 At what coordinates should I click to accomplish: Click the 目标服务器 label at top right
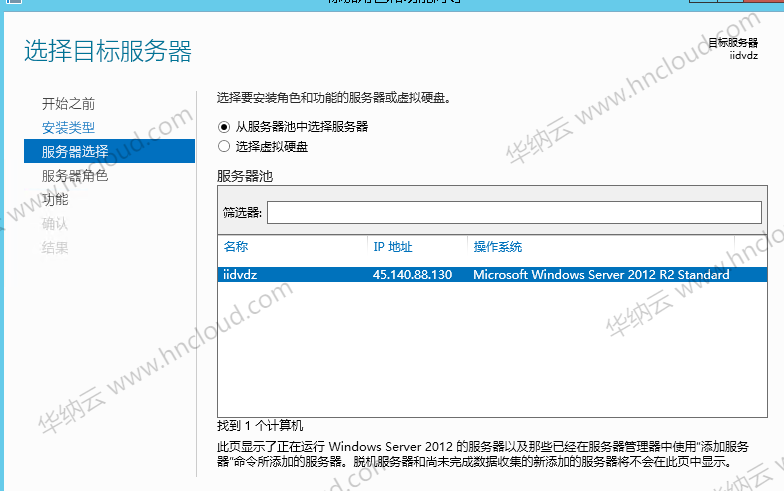[733, 42]
